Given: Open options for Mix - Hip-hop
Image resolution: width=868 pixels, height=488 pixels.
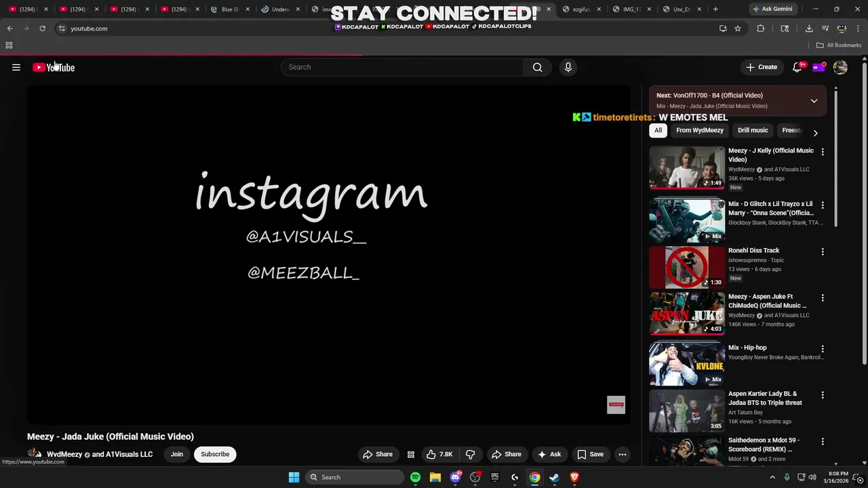Looking at the screenshot, I should point(823,348).
